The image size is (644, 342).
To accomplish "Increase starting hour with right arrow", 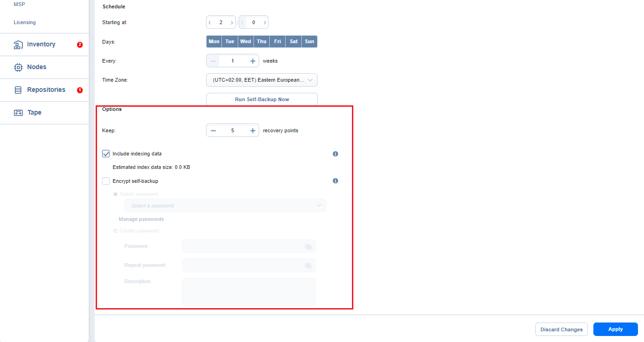I will pos(232,22).
